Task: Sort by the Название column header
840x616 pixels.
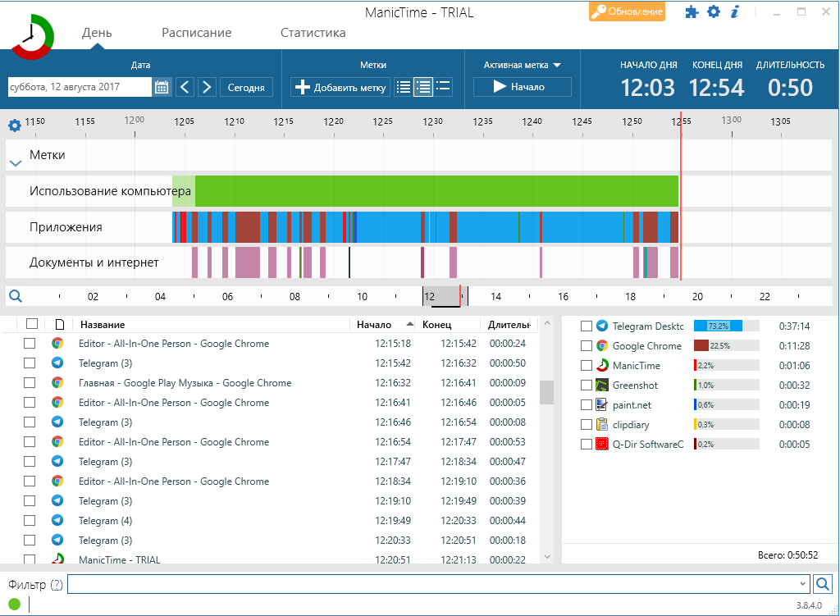Action: tap(211, 324)
